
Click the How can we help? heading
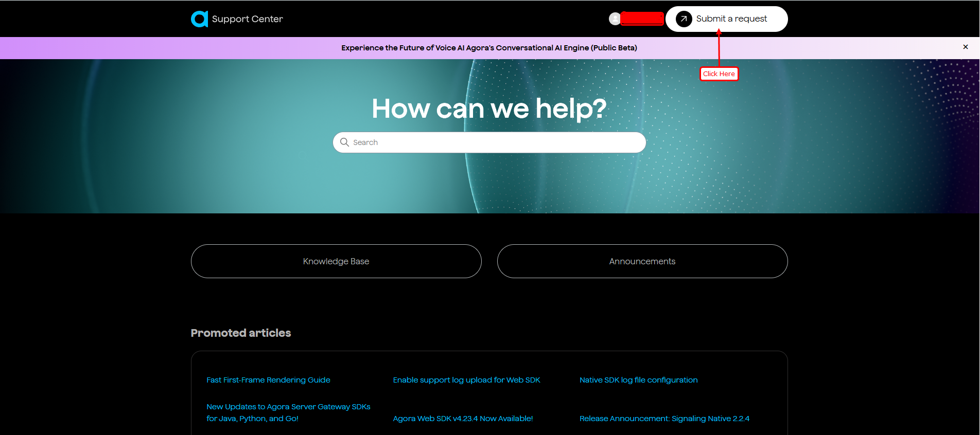coord(489,108)
